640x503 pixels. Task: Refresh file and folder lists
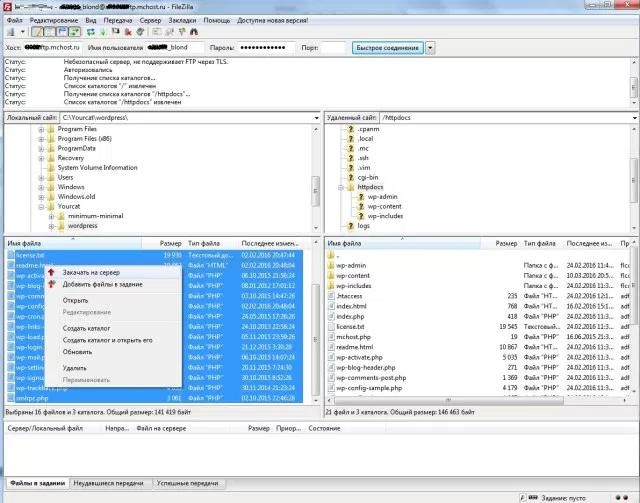click(91, 32)
